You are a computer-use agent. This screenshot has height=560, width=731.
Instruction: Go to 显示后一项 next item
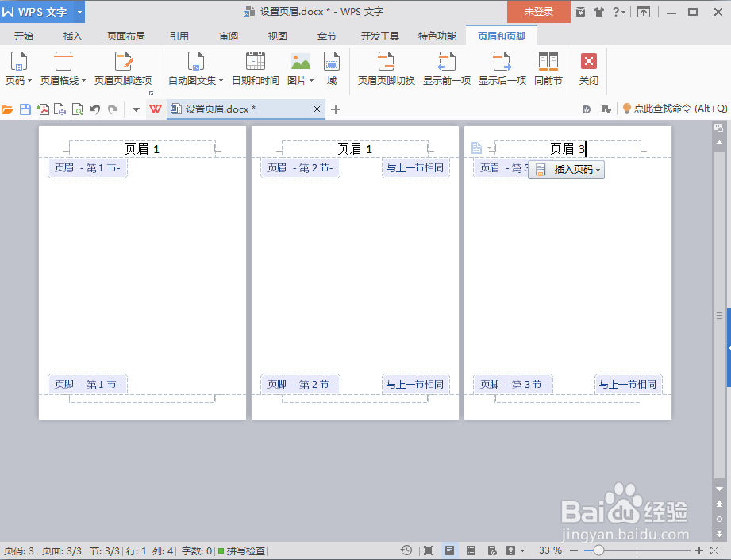click(x=502, y=68)
